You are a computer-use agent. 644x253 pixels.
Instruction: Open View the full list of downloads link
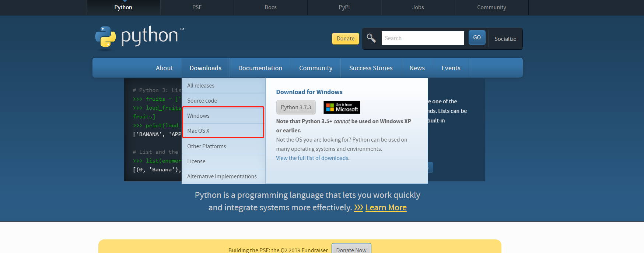pyautogui.click(x=313, y=158)
